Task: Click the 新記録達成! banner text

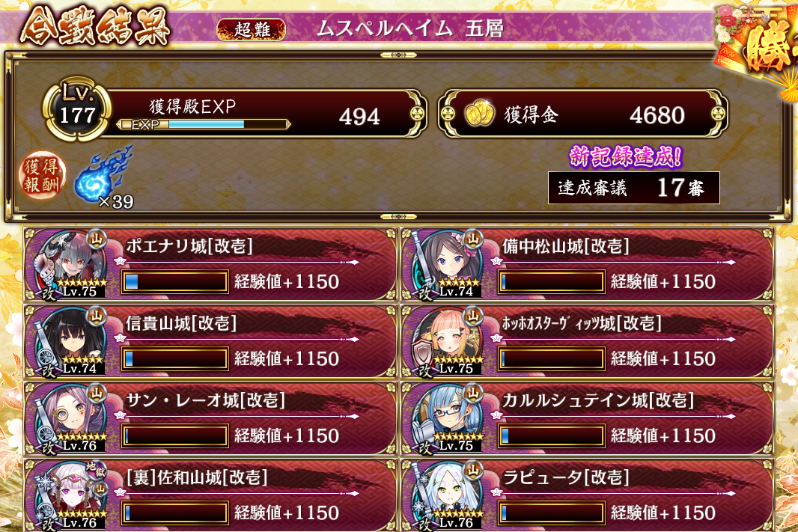Action: click(626, 156)
